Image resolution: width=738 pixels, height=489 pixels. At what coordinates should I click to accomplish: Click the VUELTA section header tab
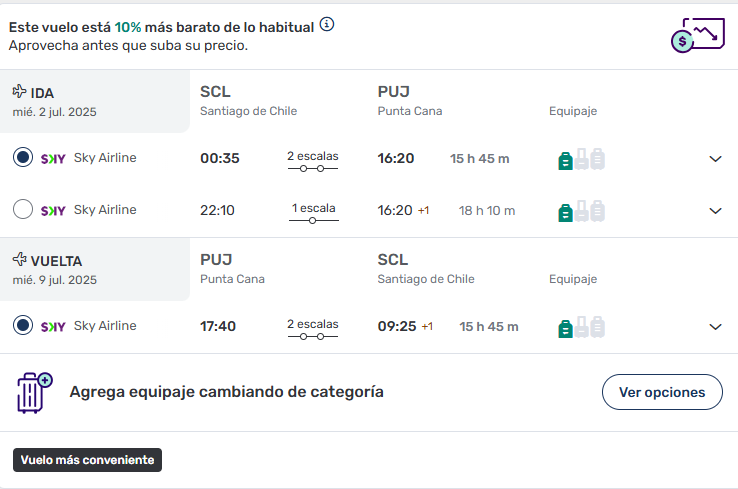[95, 269]
